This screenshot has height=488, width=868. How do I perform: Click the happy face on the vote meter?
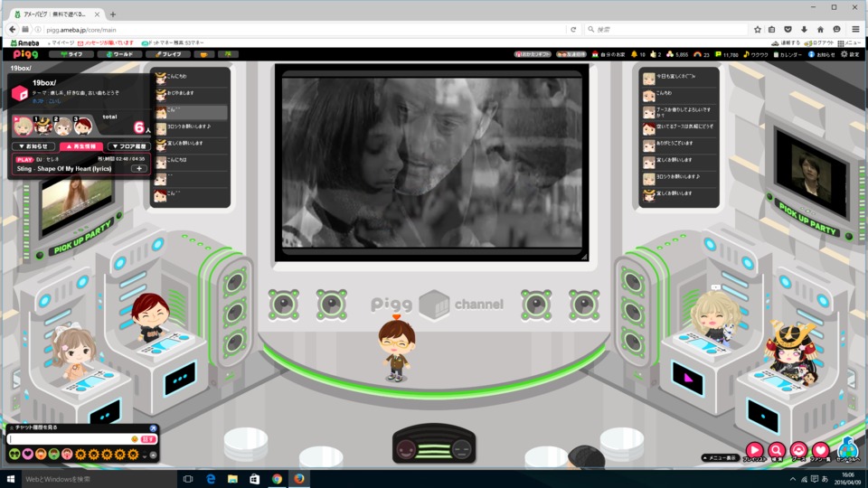(406, 448)
